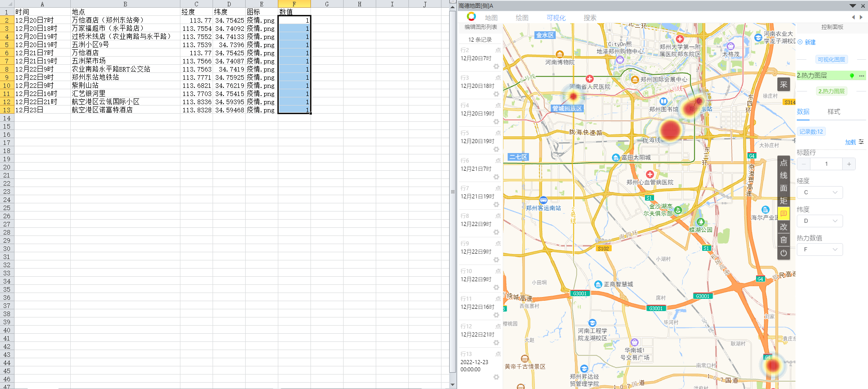The height and width of the screenshot is (389, 868).
Task: Select the 点 (point) drawing tool
Action: 784,163
